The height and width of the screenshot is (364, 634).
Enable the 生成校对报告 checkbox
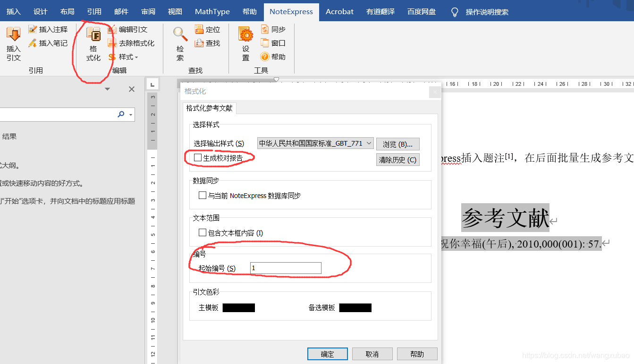point(198,157)
